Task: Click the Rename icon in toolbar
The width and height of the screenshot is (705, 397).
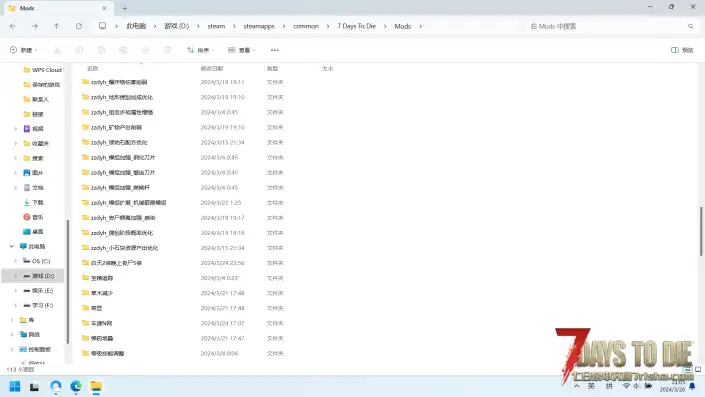Action: (x=123, y=50)
